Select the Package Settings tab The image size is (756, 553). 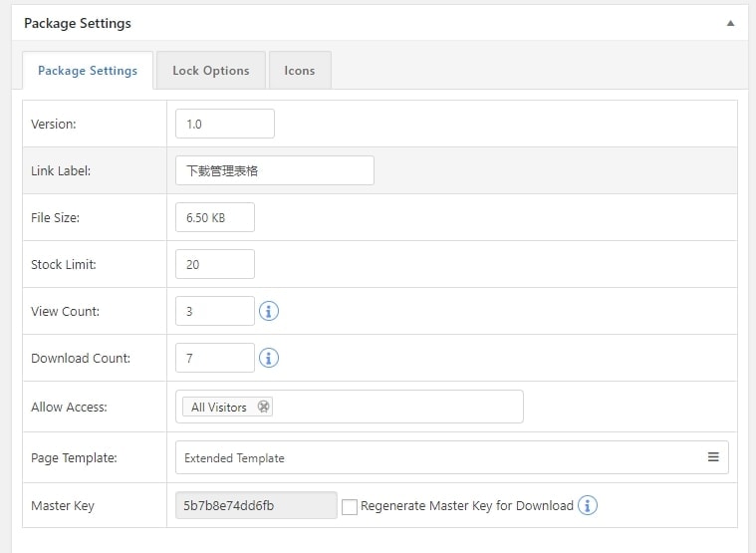[88, 71]
